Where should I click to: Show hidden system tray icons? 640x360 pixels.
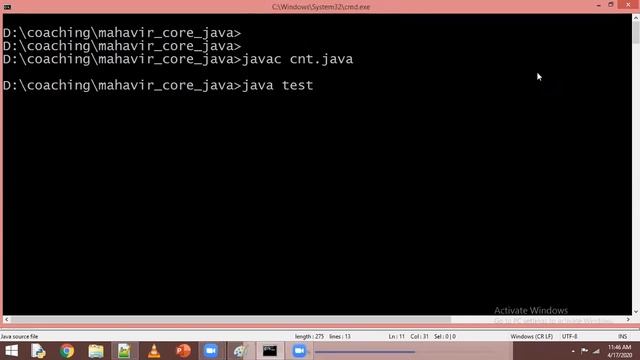point(573,351)
